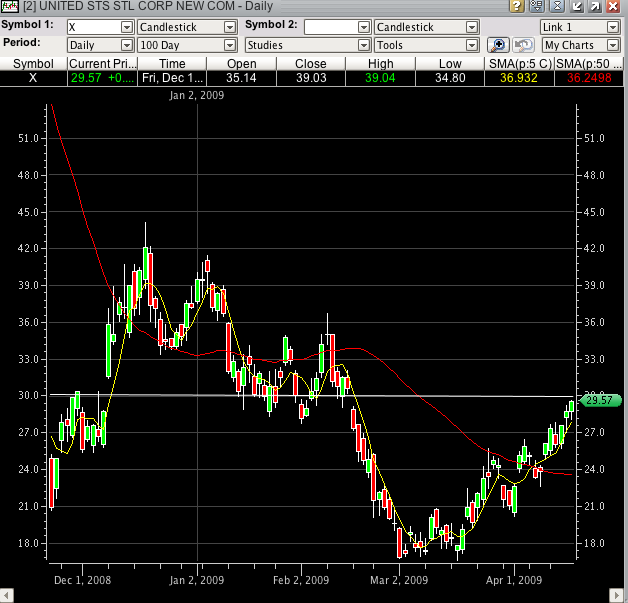Open the My Charts dropdown
This screenshot has width=628, height=603.
click(612, 45)
